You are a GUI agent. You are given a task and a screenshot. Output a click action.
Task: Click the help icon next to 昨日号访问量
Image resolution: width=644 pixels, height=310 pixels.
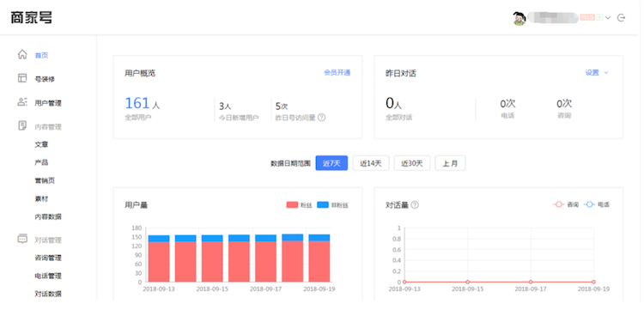pyautogui.click(x=322, y=118)
